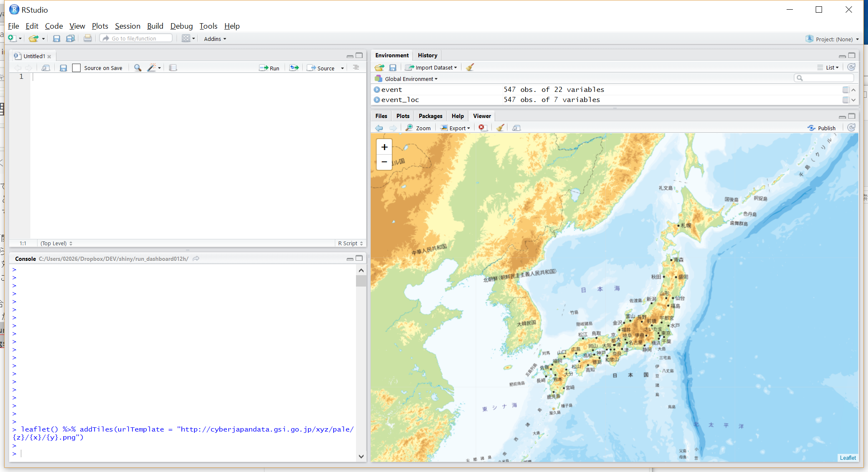Screen dimensions: 868x472
Task: Open the Session menu
Action: click(x=128, y=26)
